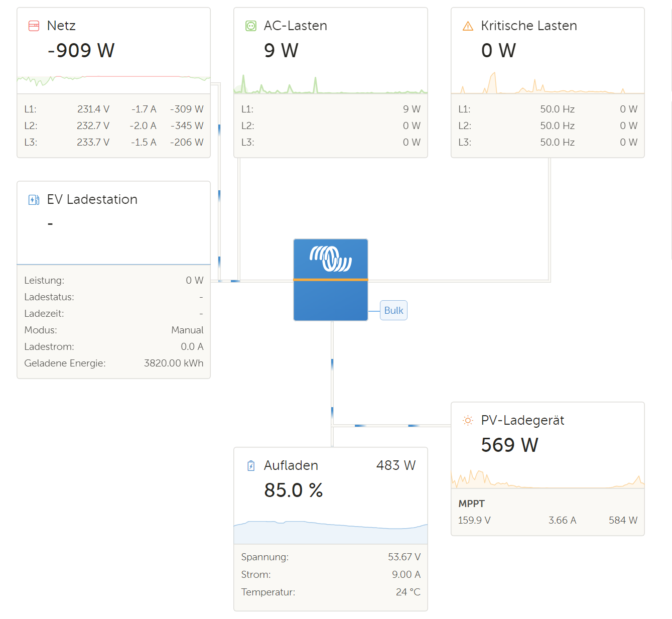Image resolution: width=672 pixels, height=619 pixels.
Task: Click the PV-Ladegerät sun icon
Action: coord(468,421)
